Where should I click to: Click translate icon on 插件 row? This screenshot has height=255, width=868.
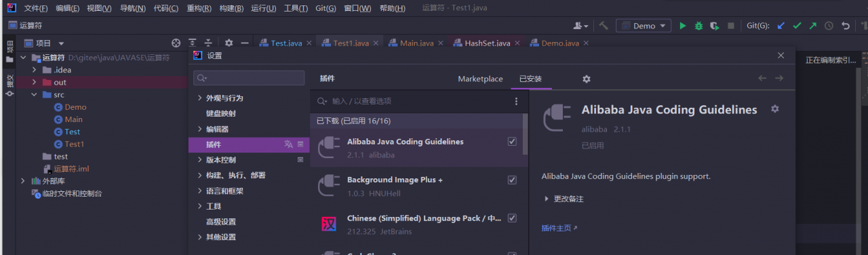click(288, 144)
